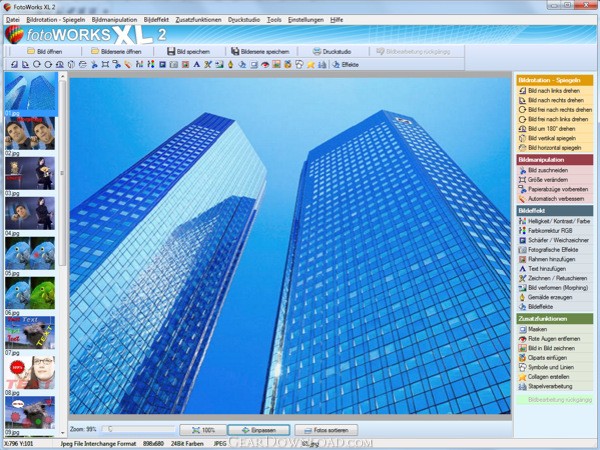
Task: Click 'Bild um 180° drehen' entry
Action: (x=554, y=129)
